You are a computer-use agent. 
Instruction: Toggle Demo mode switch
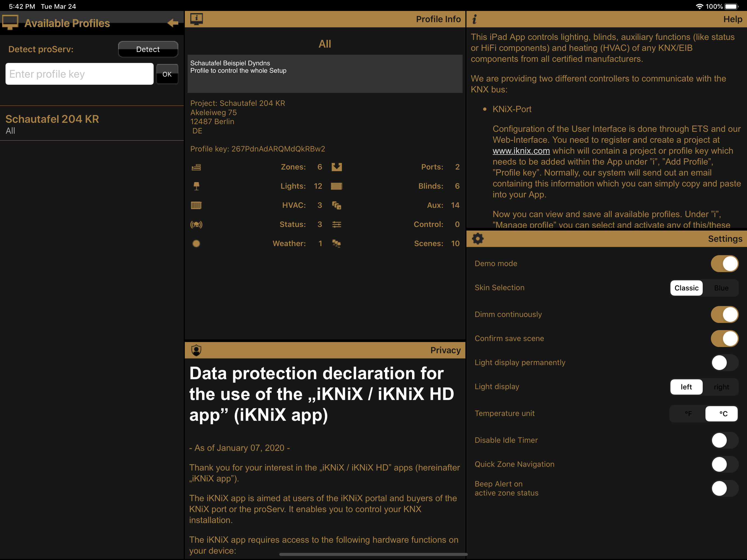(x=724, y=263)
